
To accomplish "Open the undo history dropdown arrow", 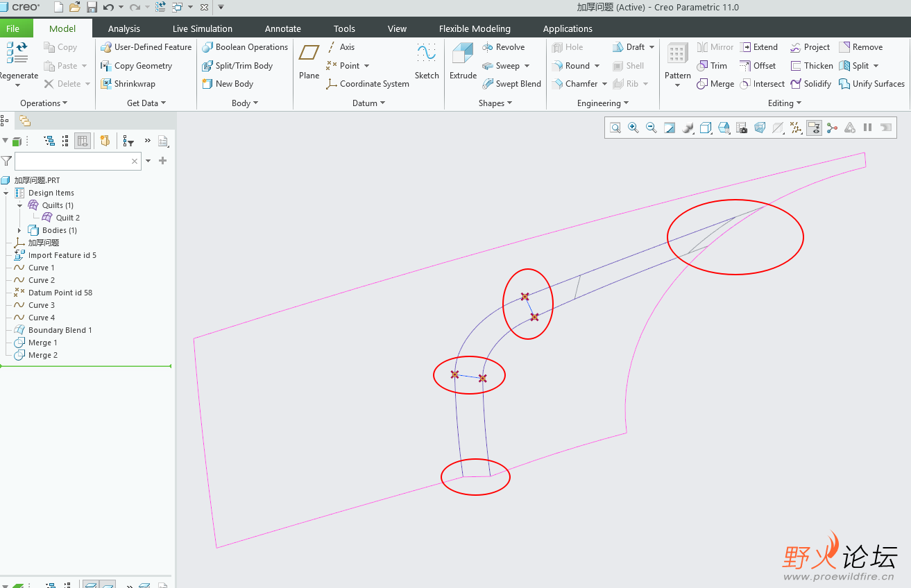I will [x=121, y=7].
